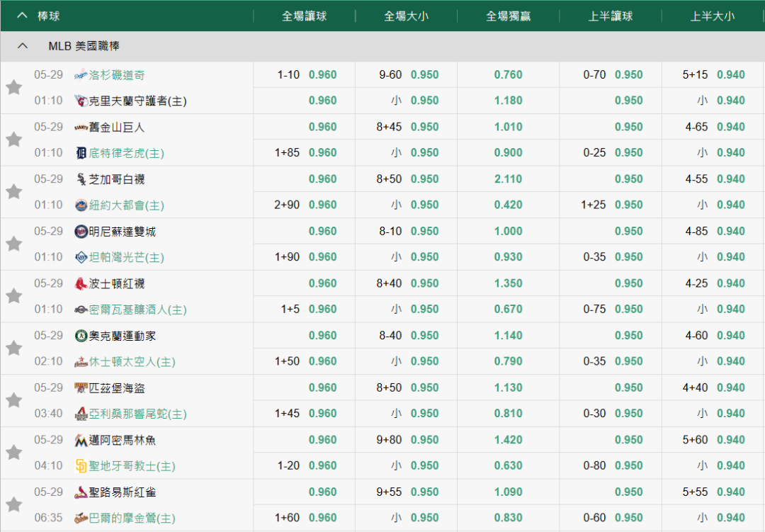The image size is (765, 532).
Task: Click the 巴爾的摩金鶯 Orioles logo
Action: coord(81,519)
